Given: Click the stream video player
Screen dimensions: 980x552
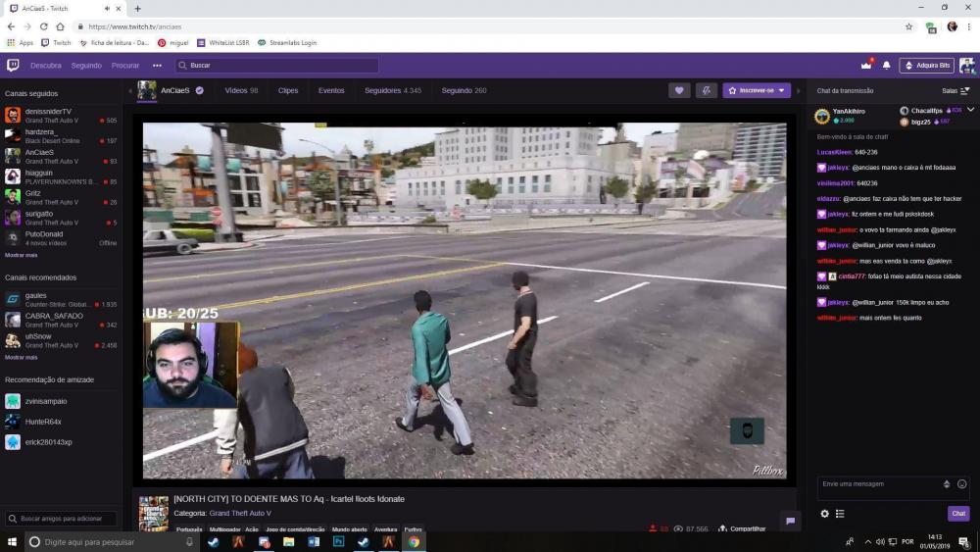Looking at the screenshot, I should tap(465, 300).
